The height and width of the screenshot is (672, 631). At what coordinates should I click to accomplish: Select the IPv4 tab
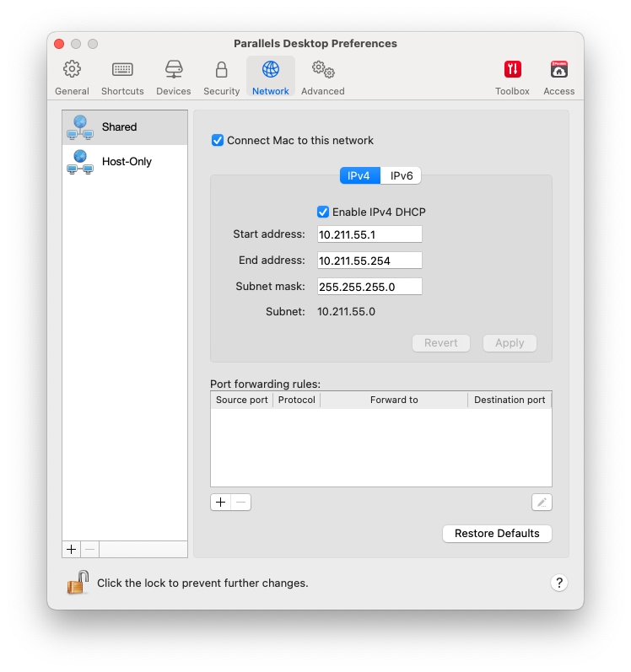click(359, 176)
